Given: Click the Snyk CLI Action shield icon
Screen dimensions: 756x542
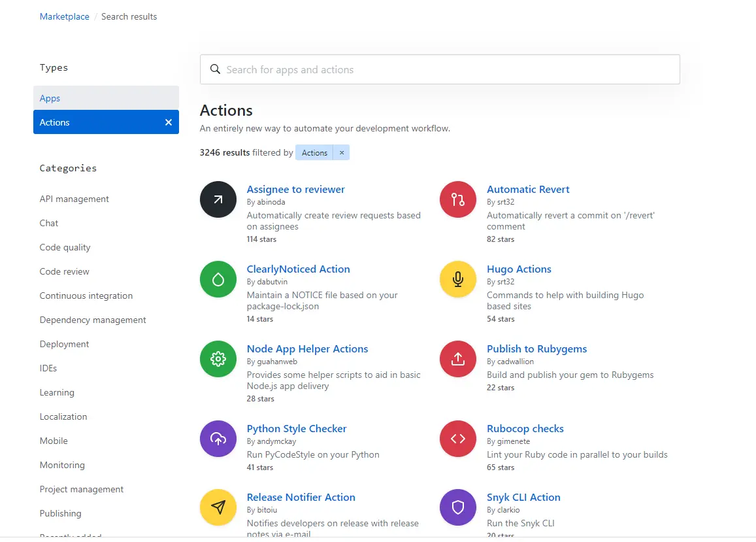Looking at the screenshot, I should tap(457, 507).
